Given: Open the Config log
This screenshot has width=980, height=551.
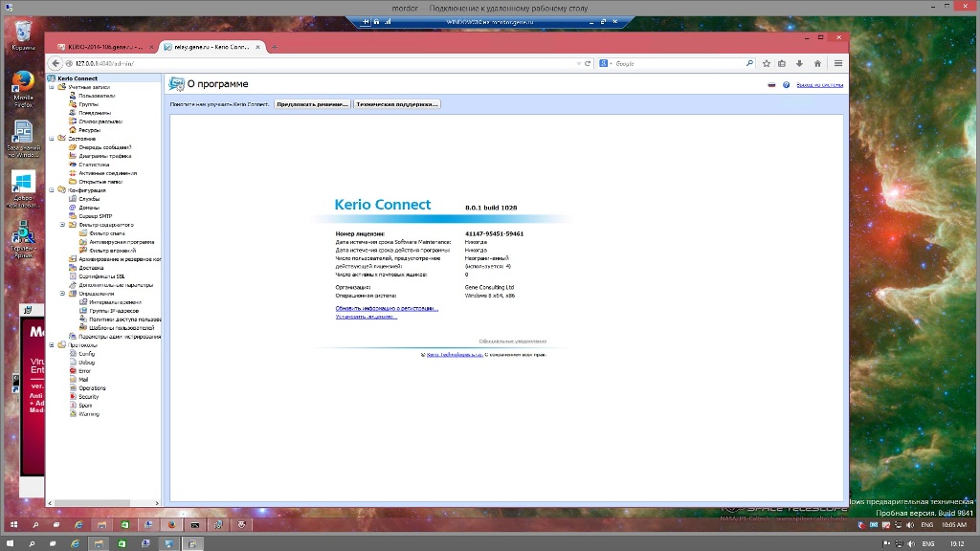Looking at the screenshot, I should [86, 354].
